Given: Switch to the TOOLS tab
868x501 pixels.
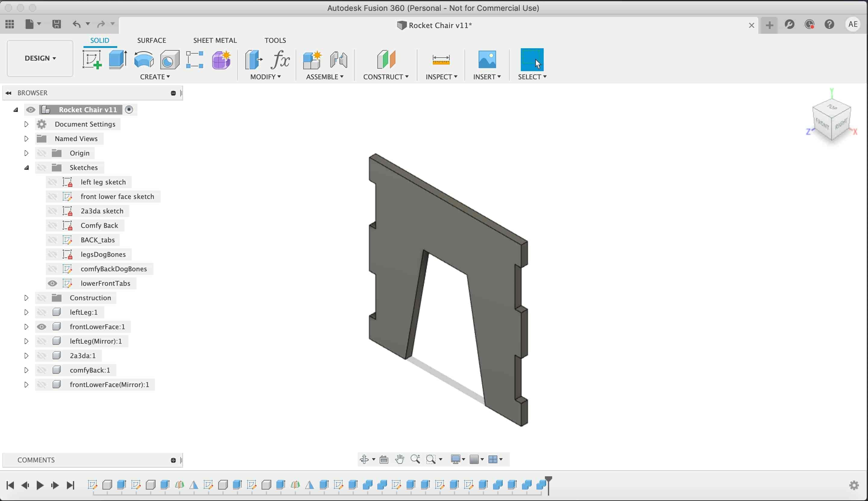Looking at the screenshot, I should click(x=275, y=40).
